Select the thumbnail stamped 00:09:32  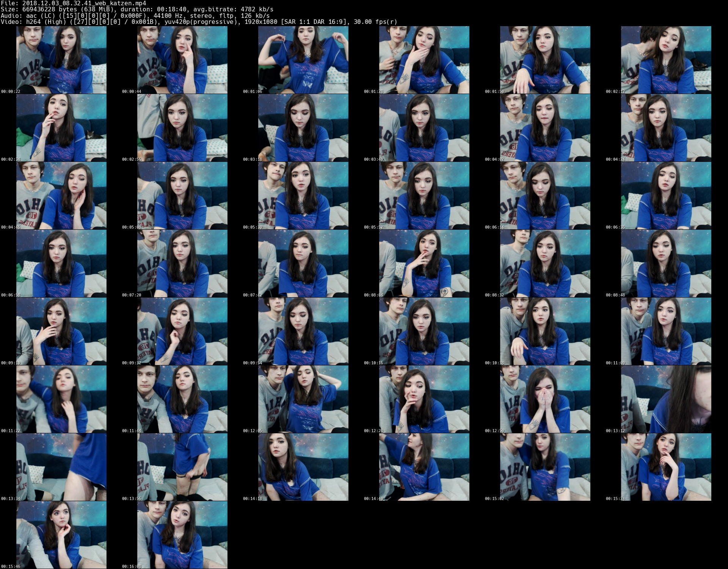182,331
